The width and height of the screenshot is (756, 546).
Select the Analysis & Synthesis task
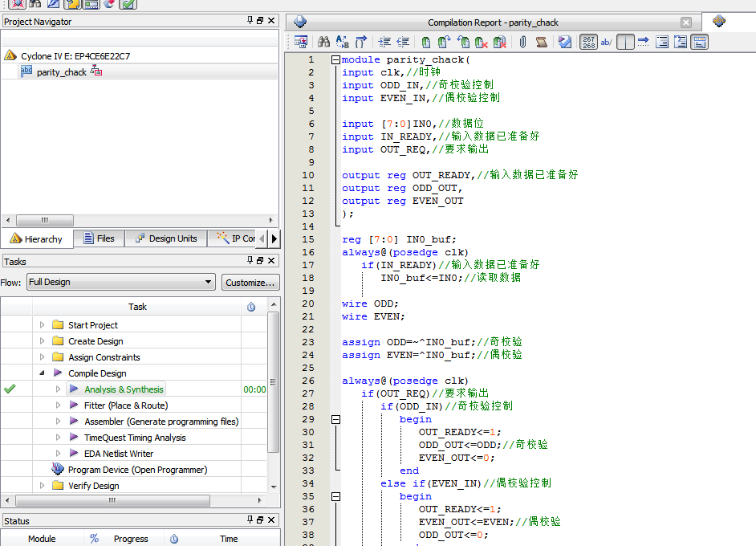coord(124,389)
